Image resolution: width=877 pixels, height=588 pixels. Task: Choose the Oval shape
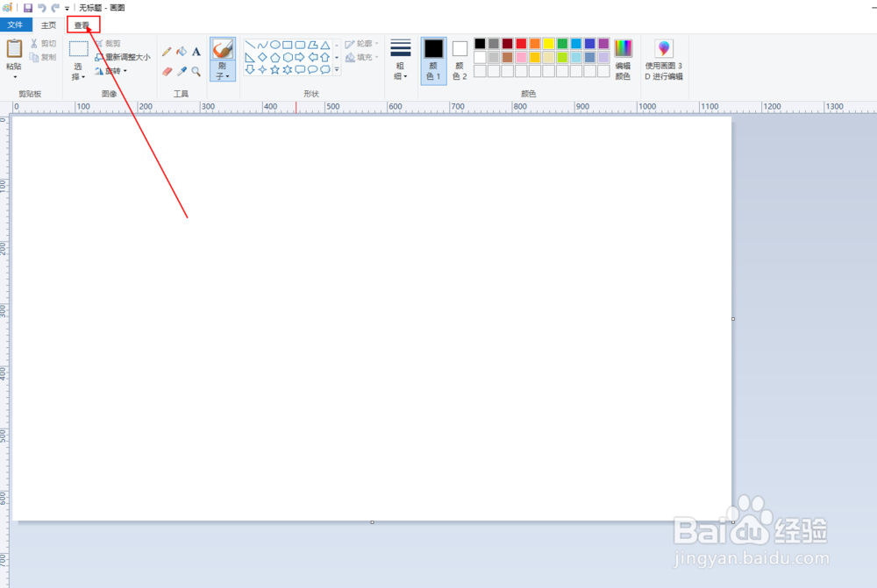coord(275,45)
